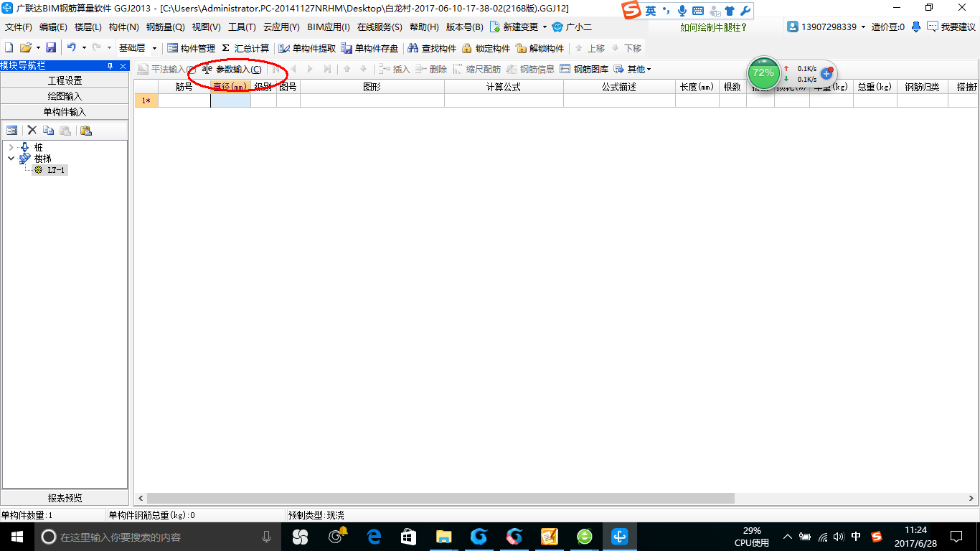This screenshot has width=980, height=551.
Task: Click component management icon in navigation panel
Action: (x=12, y=131)
